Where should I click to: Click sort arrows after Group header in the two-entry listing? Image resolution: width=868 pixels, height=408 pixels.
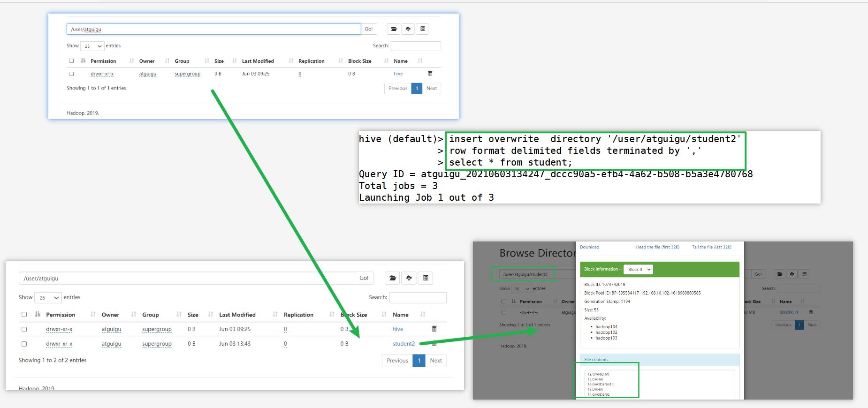(179, 314)
